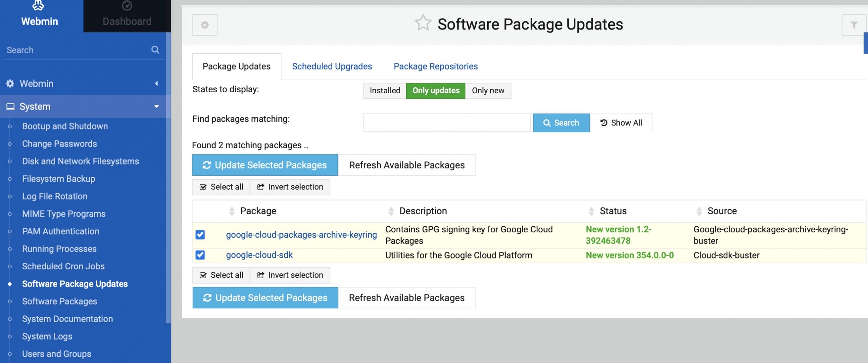Open Change Passwords

pos(60,144)
